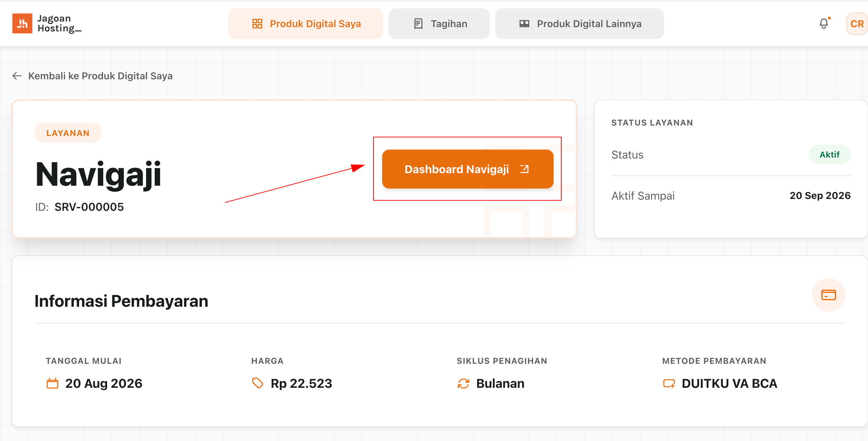
Task: Go to Produk Digital Lainnya tab
Action: click(579, 24)
